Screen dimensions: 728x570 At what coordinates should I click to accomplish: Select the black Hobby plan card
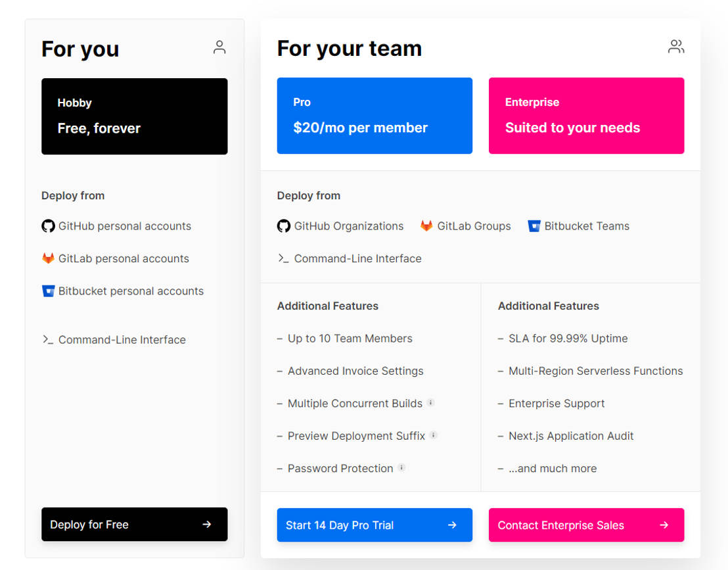(135, 116)
